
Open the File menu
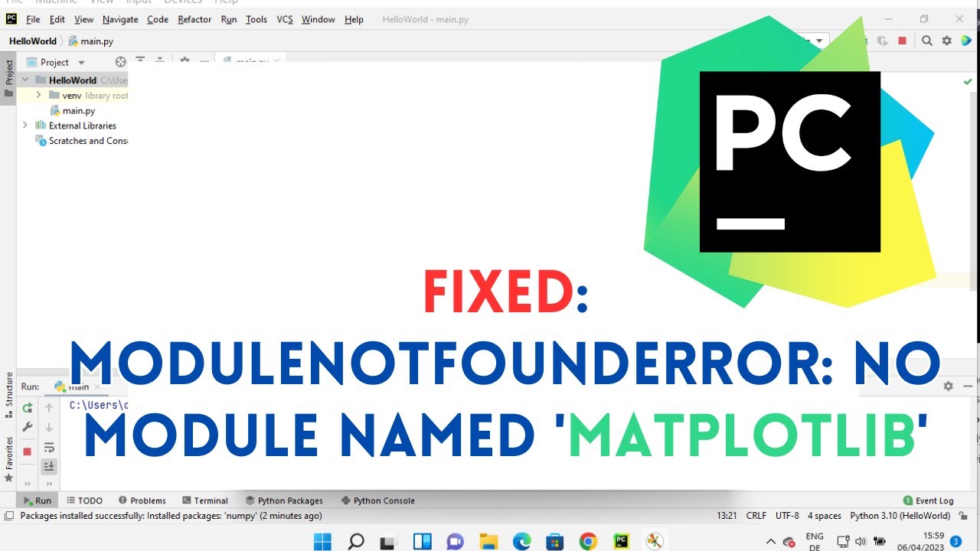(33, 19)
